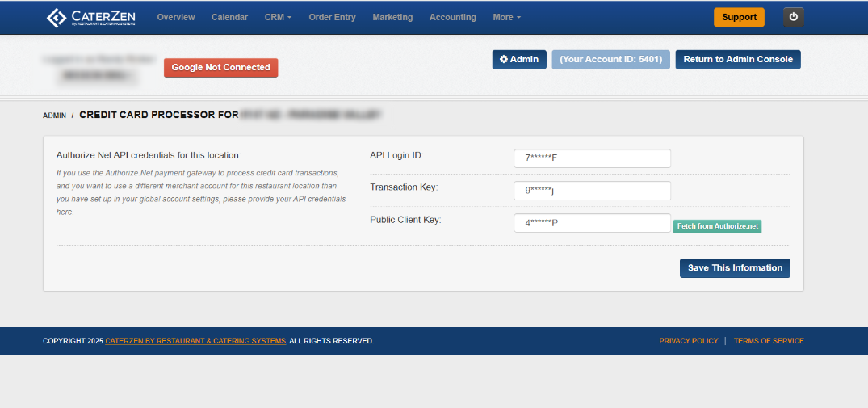The image size is (868, 408).
Task: Go to the Marketing section
Action: 392,17
